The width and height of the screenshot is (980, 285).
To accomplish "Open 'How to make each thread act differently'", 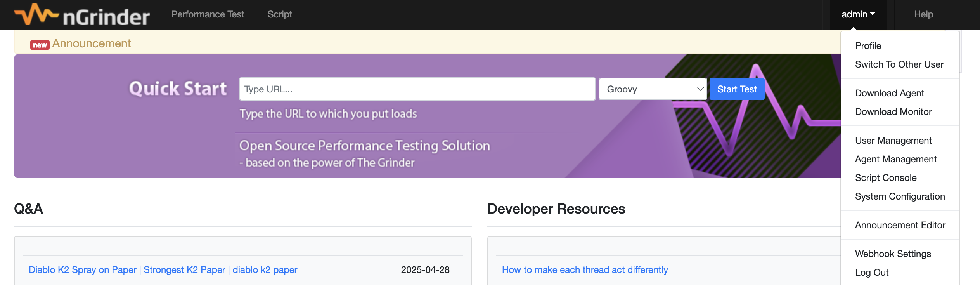I will click(585, 270).
